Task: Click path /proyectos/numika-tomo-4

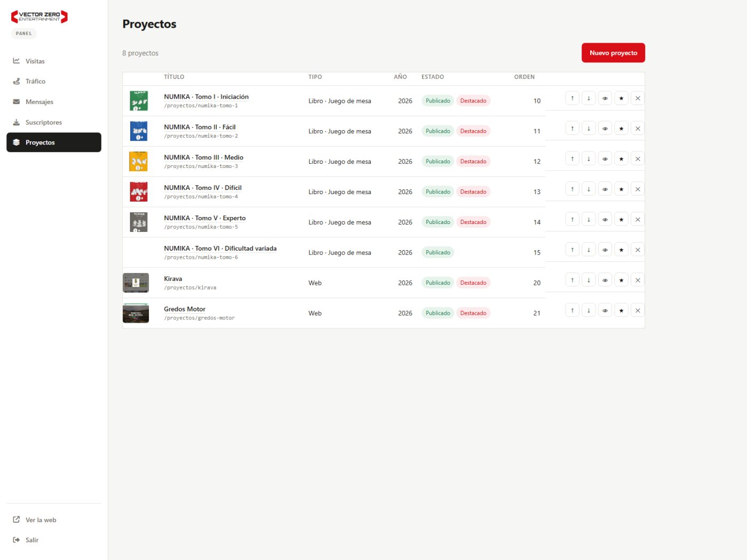Action: pos(201,197)
